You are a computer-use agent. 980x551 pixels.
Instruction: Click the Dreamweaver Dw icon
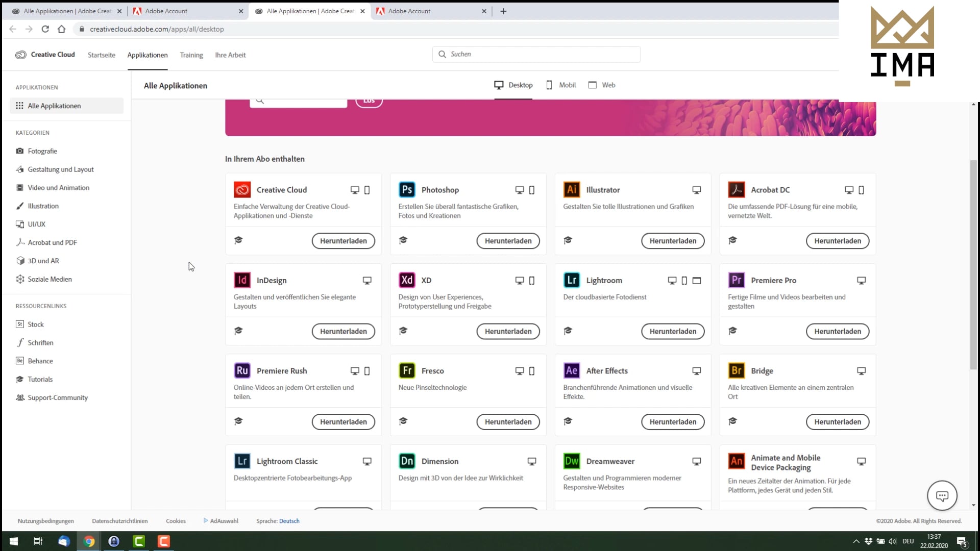point(572,461)
